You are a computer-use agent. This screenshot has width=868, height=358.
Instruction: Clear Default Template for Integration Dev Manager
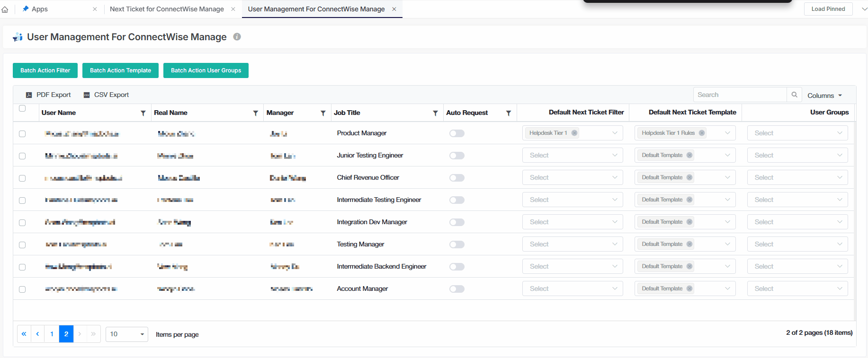(689, 222)
